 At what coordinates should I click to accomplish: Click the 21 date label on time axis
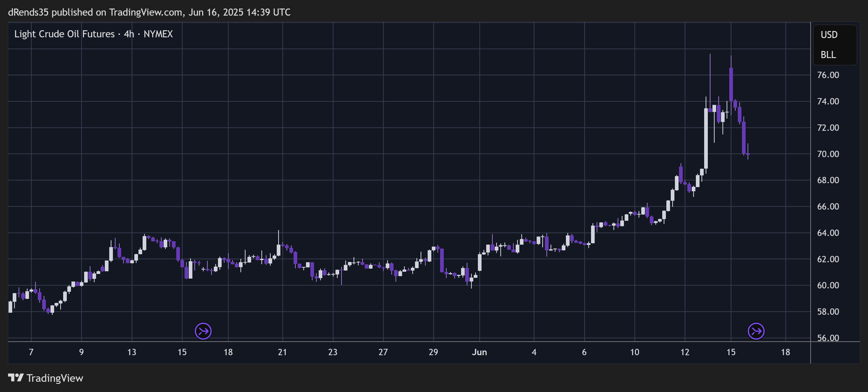coord(282,352)
